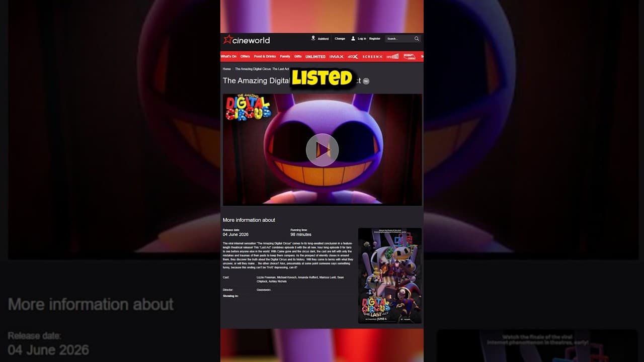Screen dimensions: 644x362
Task: Open the Offers menu item
Action: 245,56
